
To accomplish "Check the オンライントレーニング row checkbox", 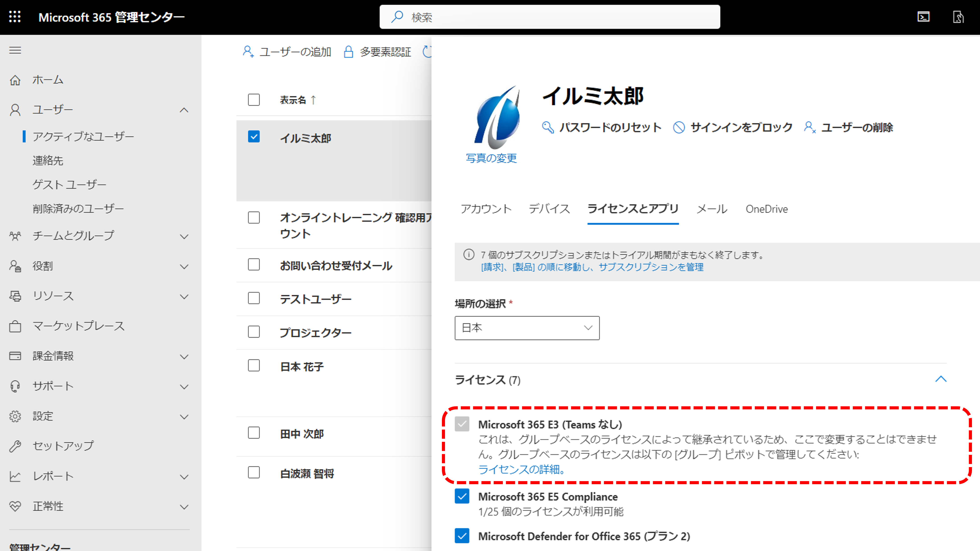I will (x=254, y=218).
